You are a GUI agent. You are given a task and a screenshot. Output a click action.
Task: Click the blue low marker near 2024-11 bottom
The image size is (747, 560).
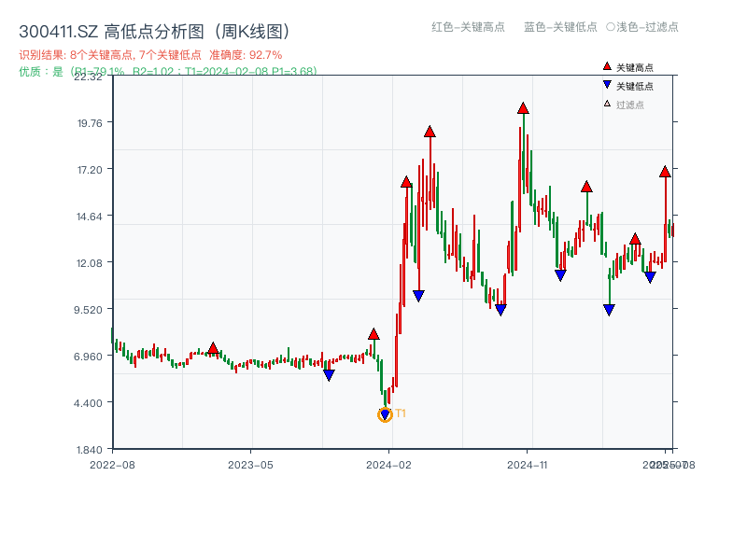click(x=500, y=308)
